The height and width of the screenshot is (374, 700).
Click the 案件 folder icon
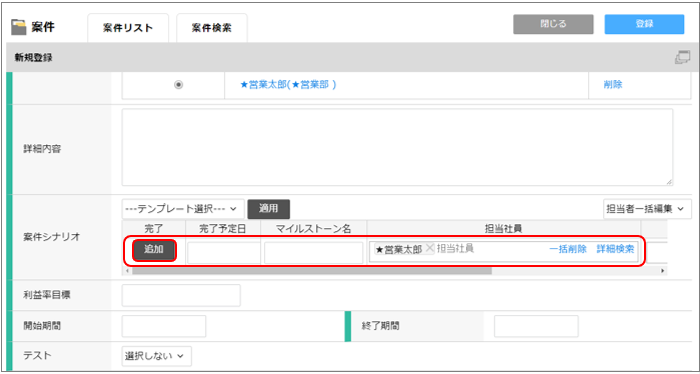(x=19, y=26)
